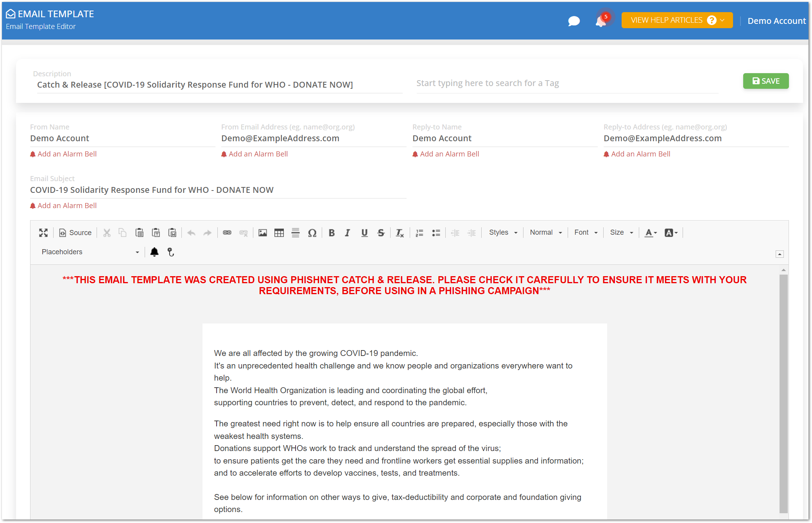Image resolution: width=812 pixels, height=523 pixels.
Task: Increase indent of paragraph
Action: pos(472,233)
